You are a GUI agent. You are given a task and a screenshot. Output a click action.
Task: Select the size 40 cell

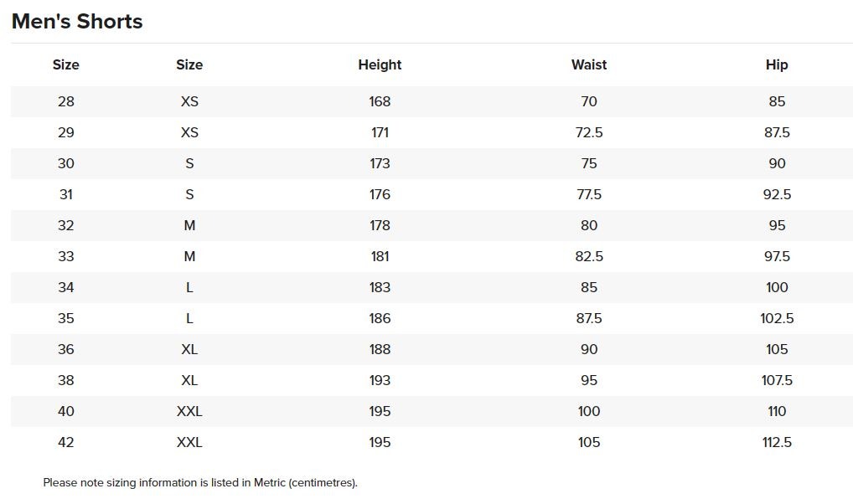click(66, 412)
